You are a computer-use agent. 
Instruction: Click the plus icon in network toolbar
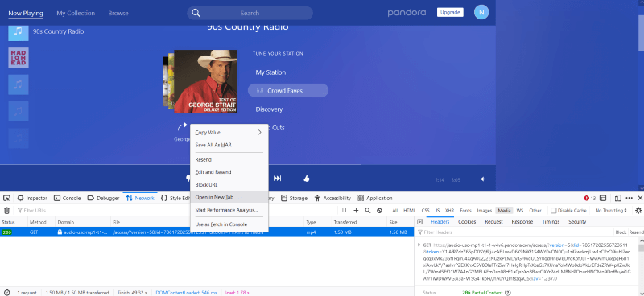point(356,211)
